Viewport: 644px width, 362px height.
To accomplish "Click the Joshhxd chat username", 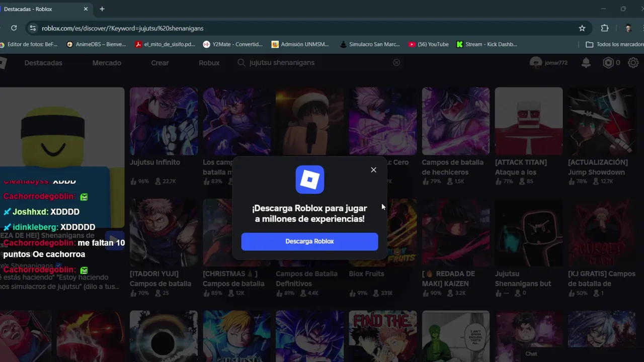I will [30, 212].
